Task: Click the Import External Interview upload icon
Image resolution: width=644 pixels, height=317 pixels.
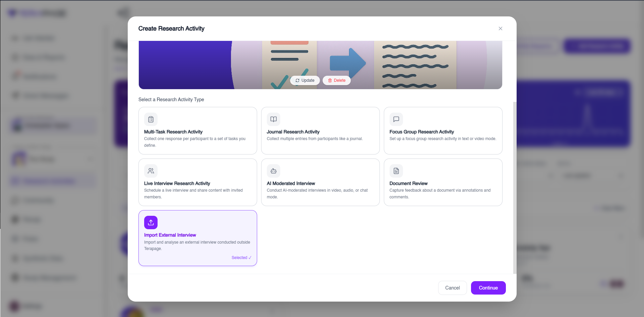Action: (x=151, y=223)
